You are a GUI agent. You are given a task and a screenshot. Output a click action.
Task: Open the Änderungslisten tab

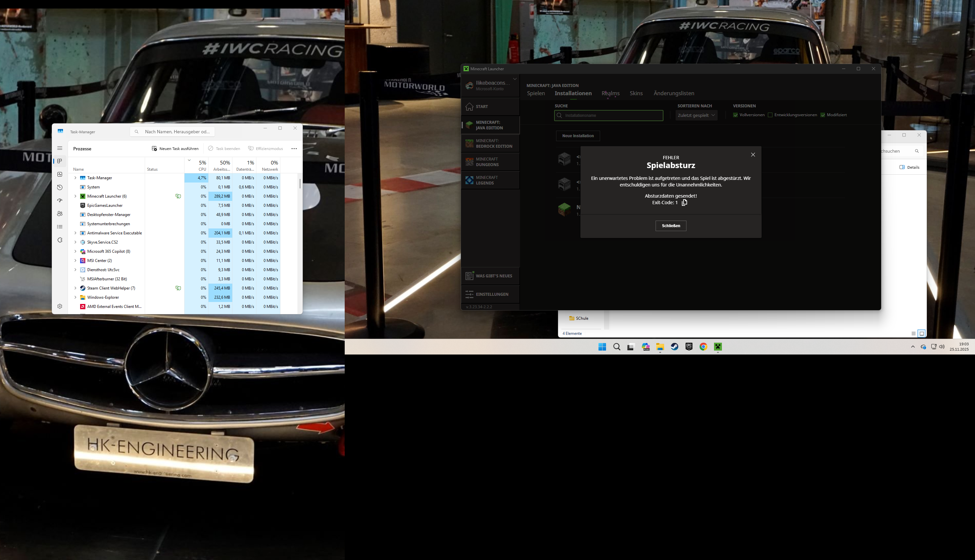click(673, 94)
